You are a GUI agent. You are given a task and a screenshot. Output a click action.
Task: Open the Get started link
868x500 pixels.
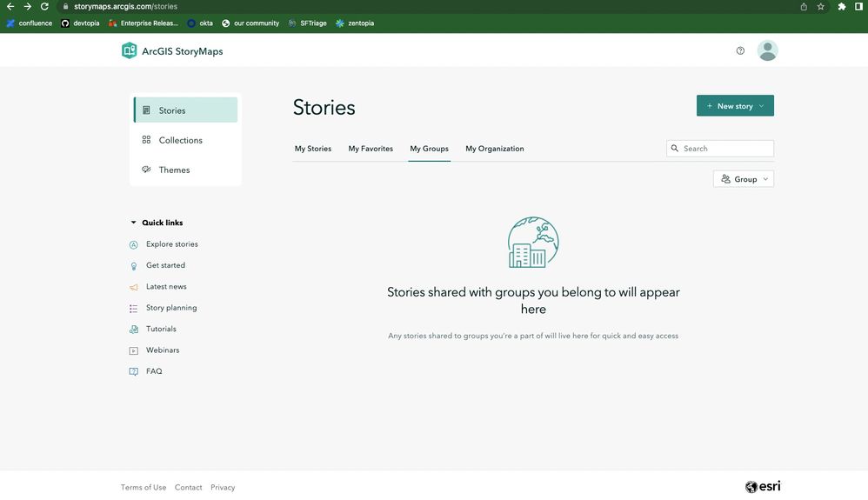point(165,265)
